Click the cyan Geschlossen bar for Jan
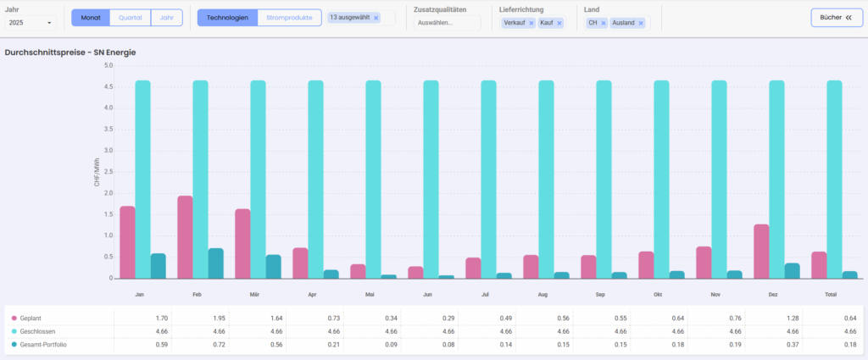The width and height of the screenshot is (868, 360). [x=142, y=180]
